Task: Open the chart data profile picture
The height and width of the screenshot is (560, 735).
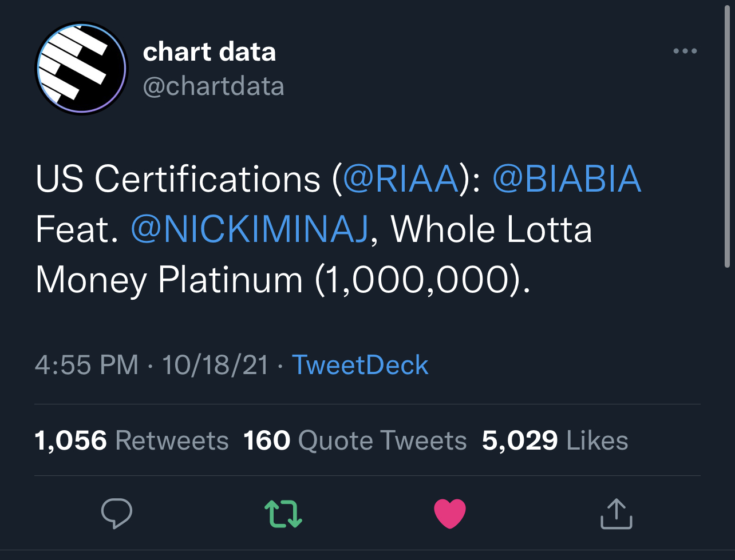Action: click(81, 69)
